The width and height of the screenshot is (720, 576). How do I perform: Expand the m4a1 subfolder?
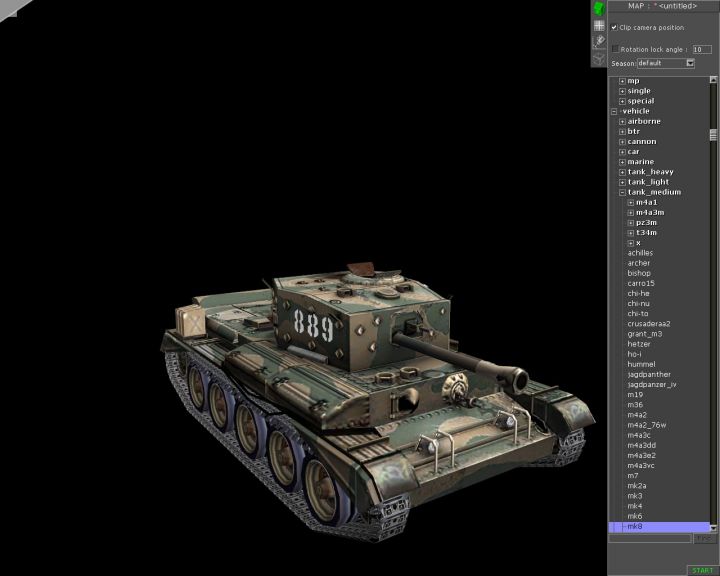[x=630, y=203]
